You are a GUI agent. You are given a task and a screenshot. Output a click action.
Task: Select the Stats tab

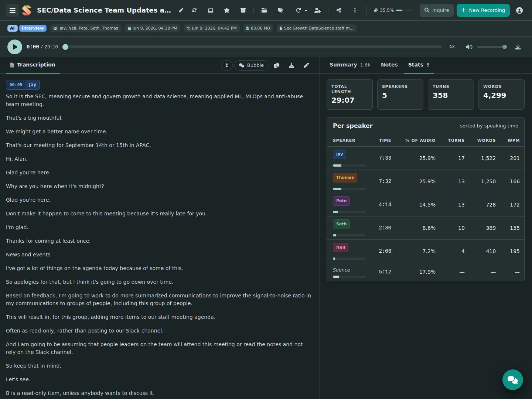(x=419, y=65)
